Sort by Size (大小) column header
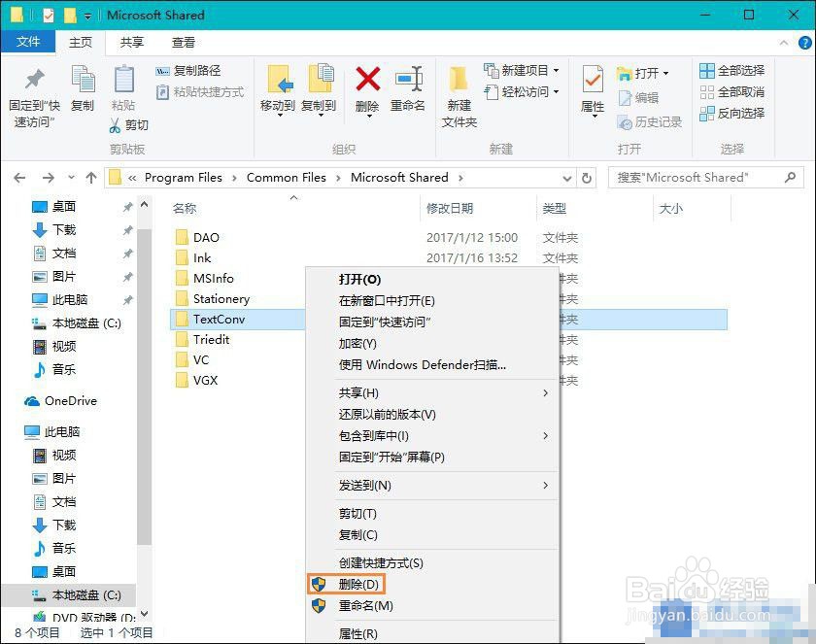The width and height of the screenshot is (816, 644). coord(671,209)
